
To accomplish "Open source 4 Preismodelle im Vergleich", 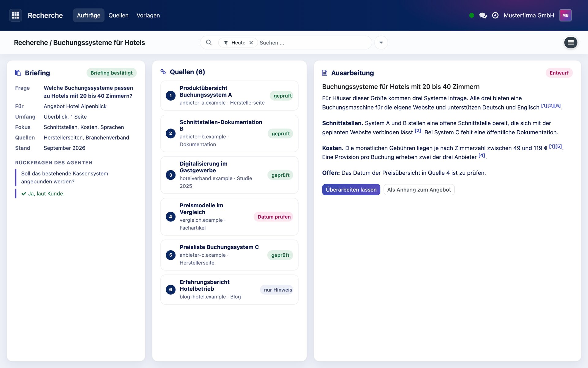I will [x=229, y=217].
